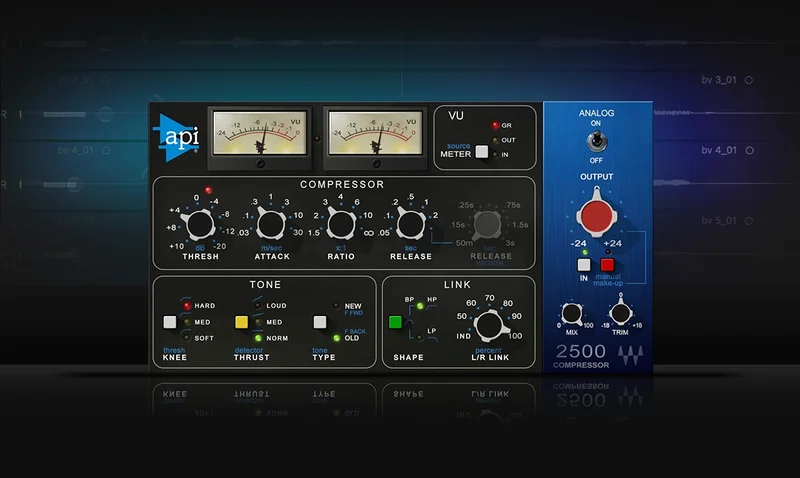Select the LOUD thrust indicator
Image resolution: width=800 pixels, height=478 pixels.
point(258,306)
